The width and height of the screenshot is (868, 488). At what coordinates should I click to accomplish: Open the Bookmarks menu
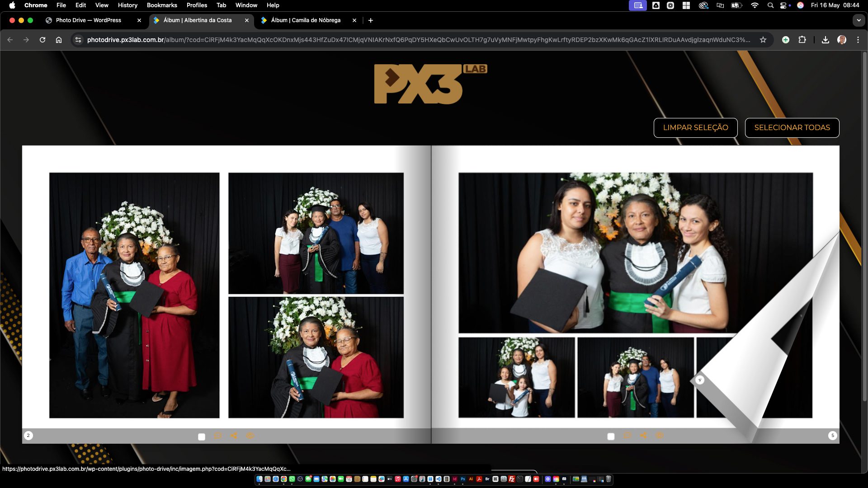[162, 5]
